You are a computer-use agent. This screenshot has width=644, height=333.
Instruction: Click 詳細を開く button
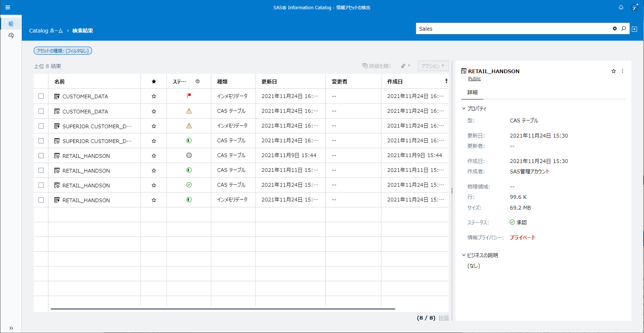[377, 66]
